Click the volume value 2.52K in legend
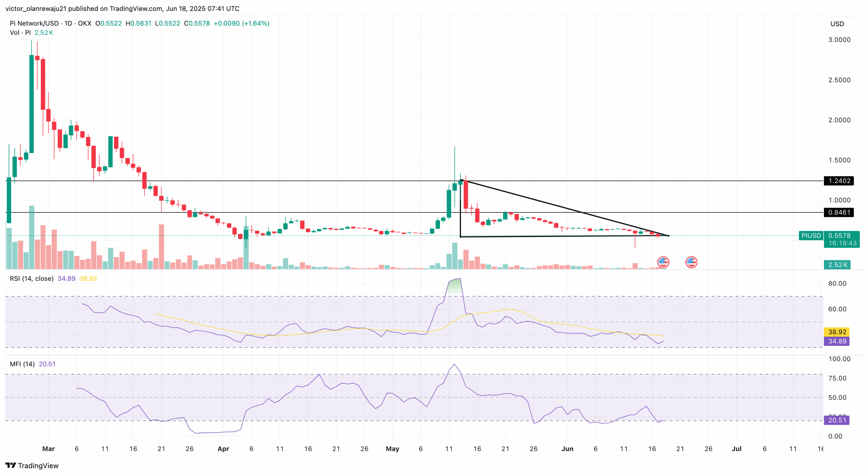 coord(44,33)
